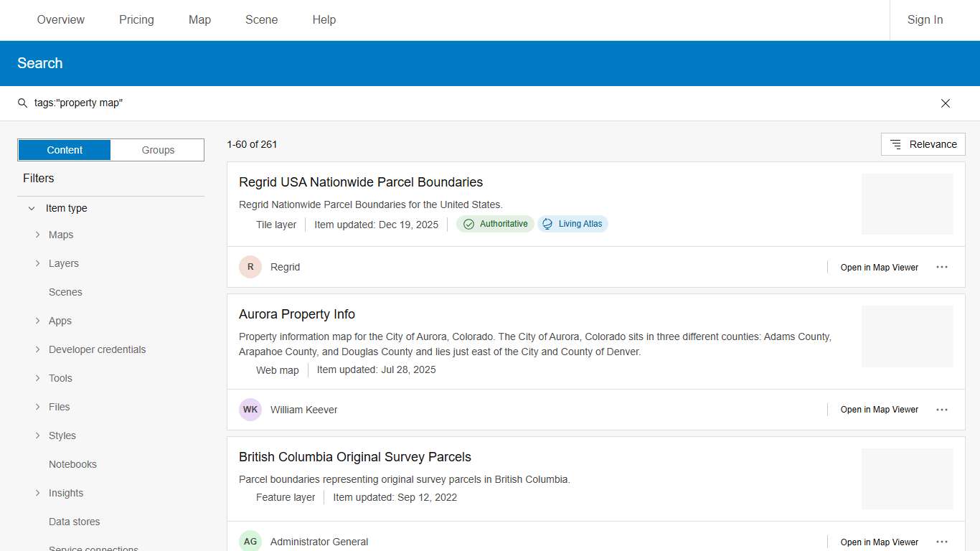Image resolution: width=980 pixels, height=551 pixels.
Task: Click the Sign In link
Action: click(x=925, y=20)
